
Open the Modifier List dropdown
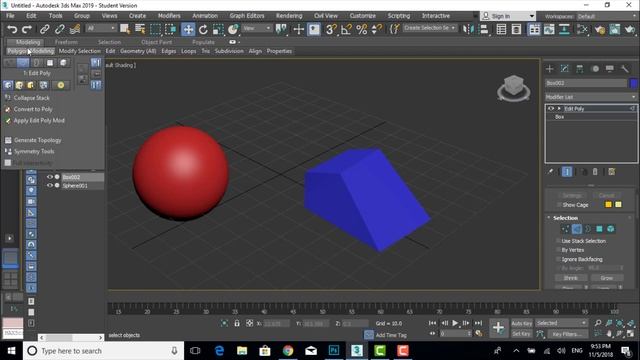click(591, 97)
